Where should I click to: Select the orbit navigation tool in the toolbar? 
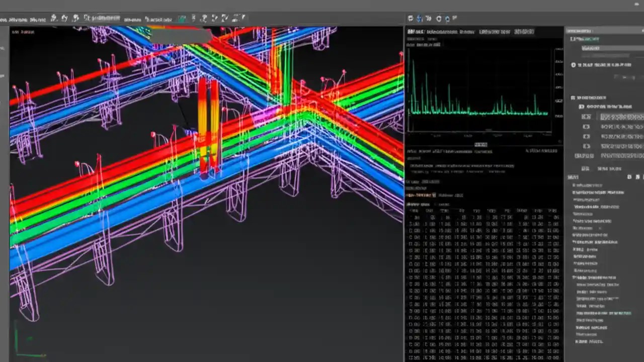coord(52,19)
